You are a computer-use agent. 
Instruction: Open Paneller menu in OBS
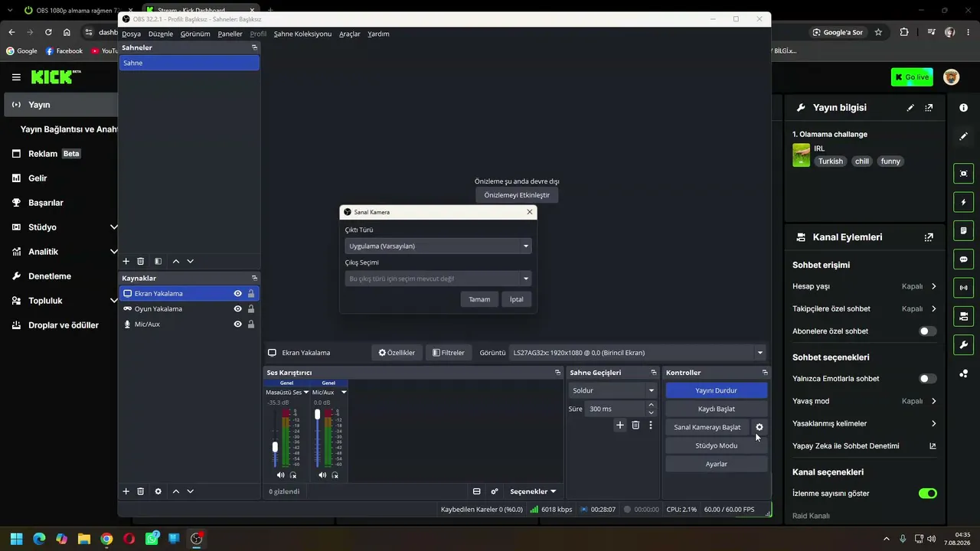click(x=230, y=34)
